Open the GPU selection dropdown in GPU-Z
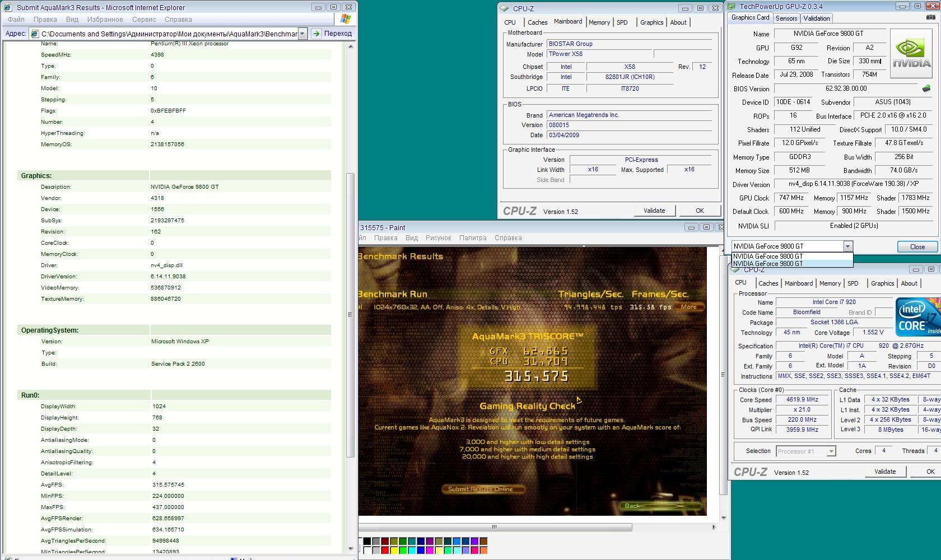This screenshot has width=941, height=560. pyautogui.click(x=847, y=246)
